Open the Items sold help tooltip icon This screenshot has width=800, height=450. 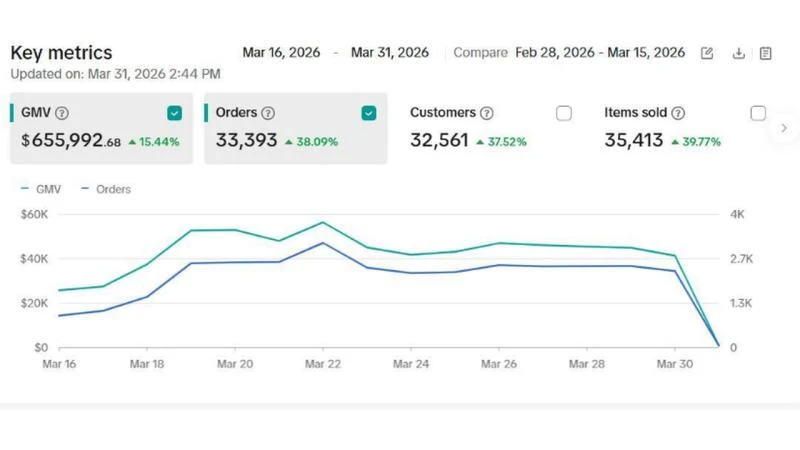coord(678,113)
